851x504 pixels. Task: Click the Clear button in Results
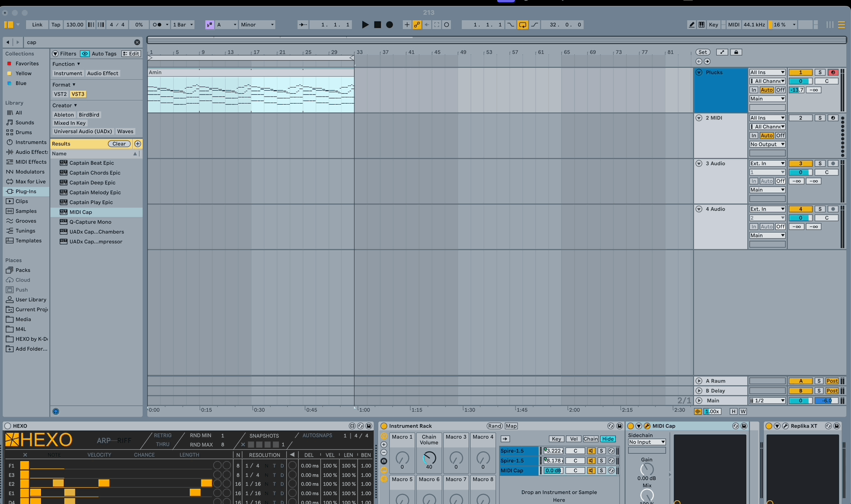[x=119, y=144]
